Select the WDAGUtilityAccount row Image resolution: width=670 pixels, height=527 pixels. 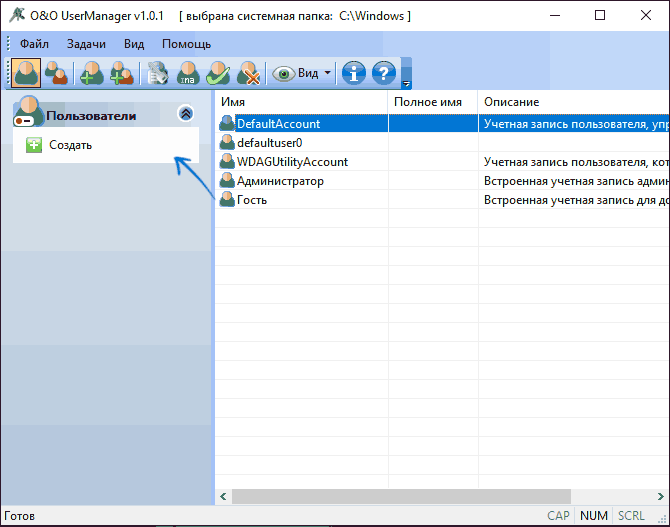(x=442, y=162)
